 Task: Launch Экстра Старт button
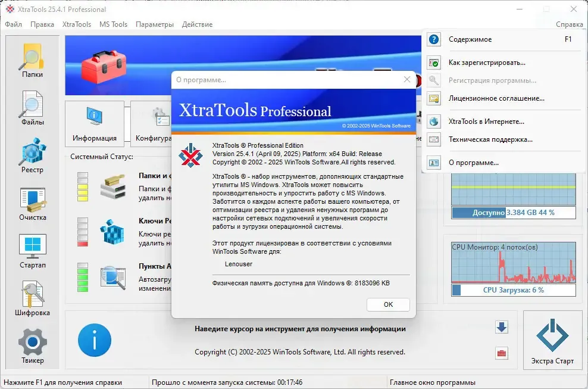point(552,340)
